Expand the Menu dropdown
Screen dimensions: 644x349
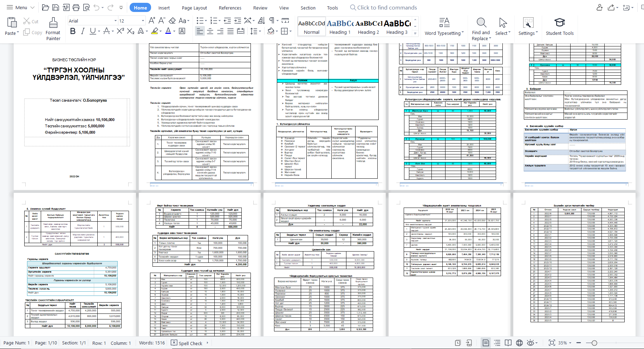[21, 7]
